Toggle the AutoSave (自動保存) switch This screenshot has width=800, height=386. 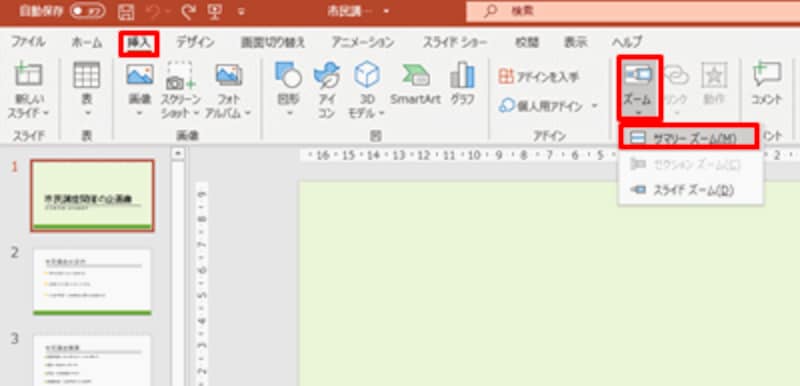88,11
